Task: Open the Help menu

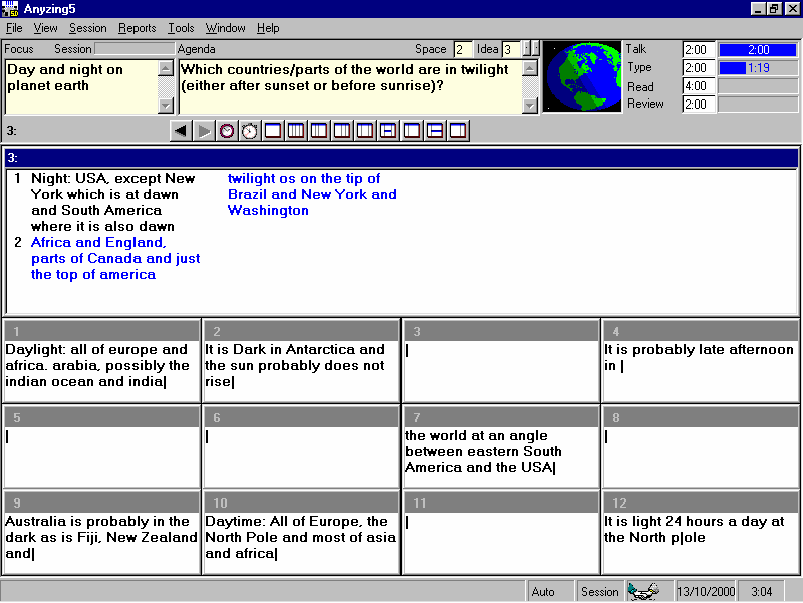Action: 268,28
